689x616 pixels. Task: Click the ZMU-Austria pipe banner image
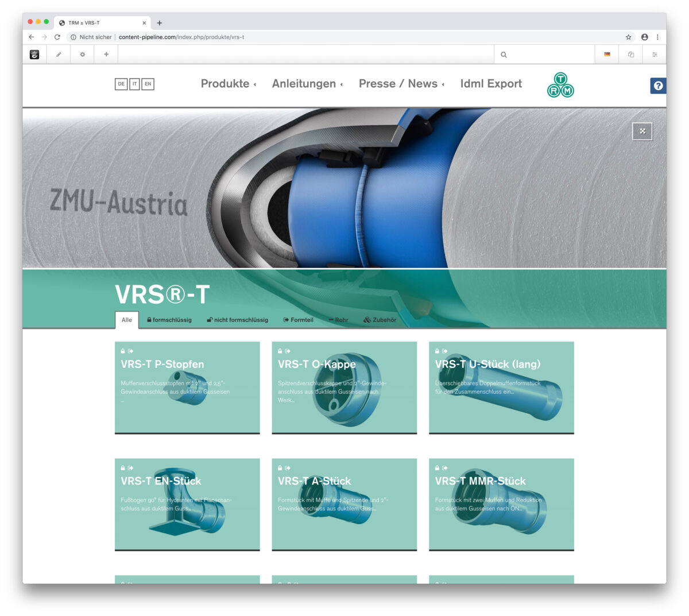(x=344, y=188)
